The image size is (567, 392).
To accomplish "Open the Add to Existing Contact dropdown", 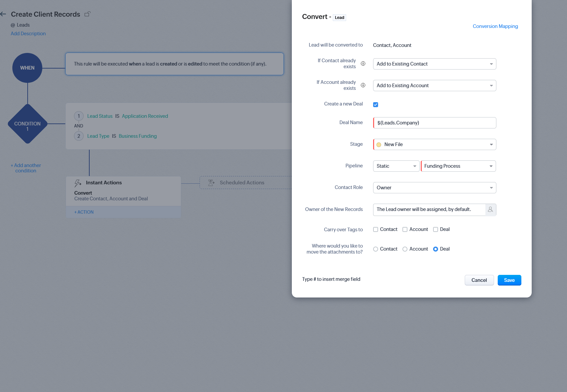I will pyautogui.click(x=491, y=64).
